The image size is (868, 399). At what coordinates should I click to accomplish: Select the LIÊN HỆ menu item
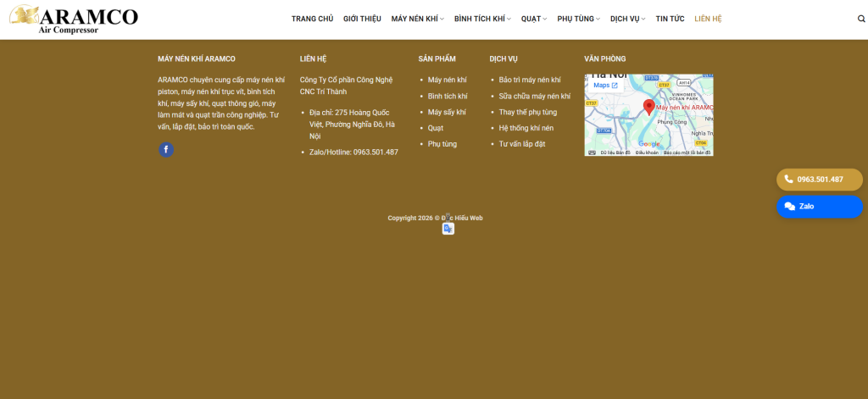click(708, 19)
